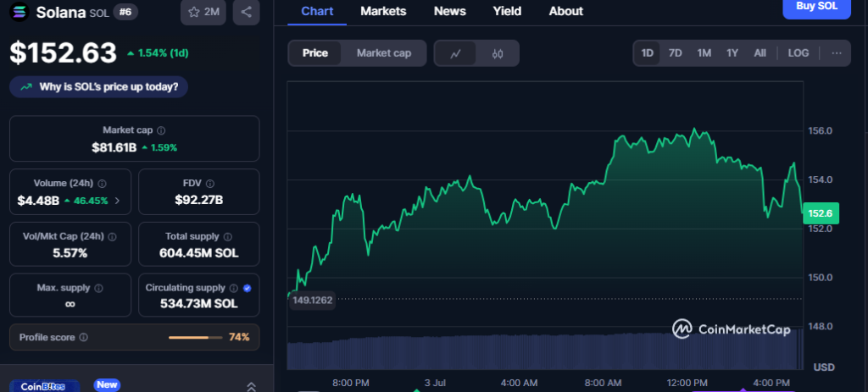Open the News tab

[449, 11]
